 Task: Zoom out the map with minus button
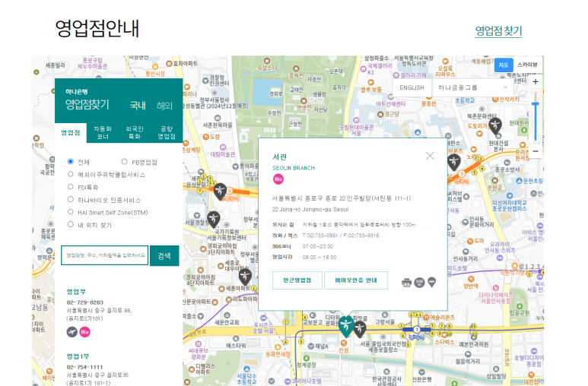pos(536,151)
